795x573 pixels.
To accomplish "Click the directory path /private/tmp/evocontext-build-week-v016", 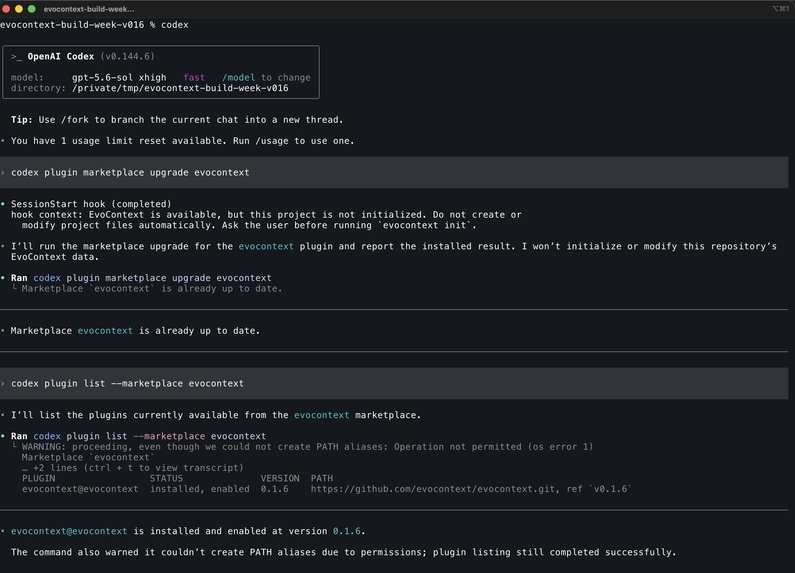I will pyautogui.click(x=180, y=88).
